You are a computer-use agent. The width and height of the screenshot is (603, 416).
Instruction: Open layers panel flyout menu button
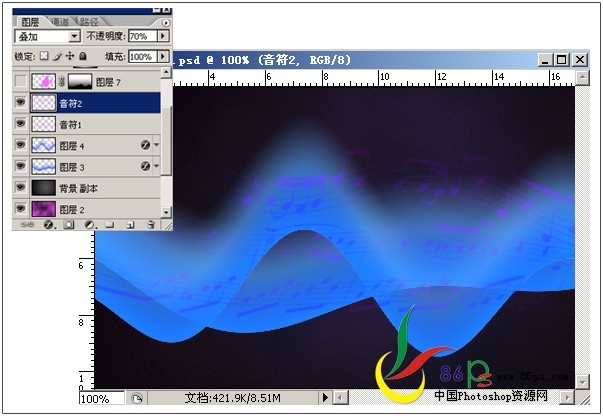pos(166,23)
